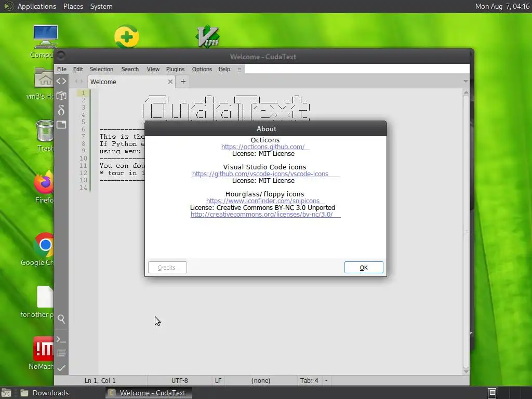Add a new tab with plus button
Viewport: 532px width, 399px height.
point(183,82)
